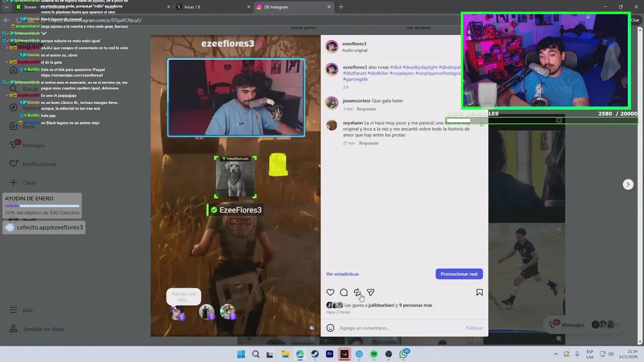This screenshot has width=644, height=362.
Task: Expand the tab search dropdown arrow
Action: (6, 7)
